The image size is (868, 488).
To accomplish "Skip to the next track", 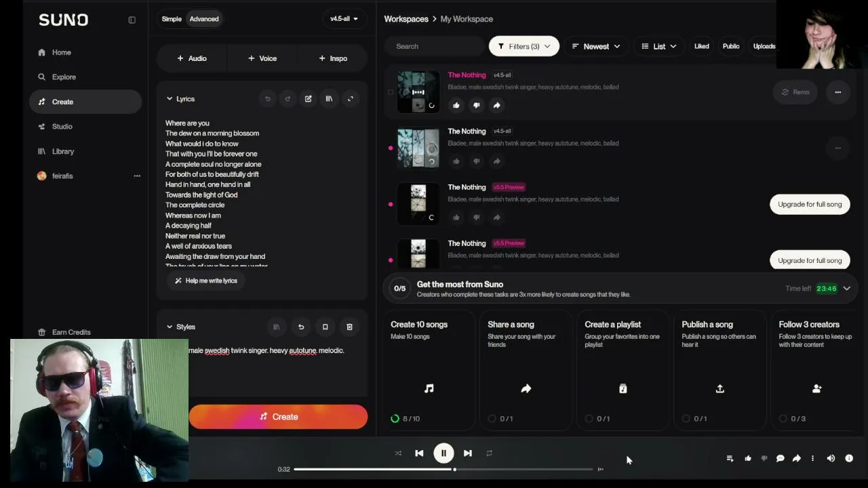I will pyautogui.click(x=468, y=453).
